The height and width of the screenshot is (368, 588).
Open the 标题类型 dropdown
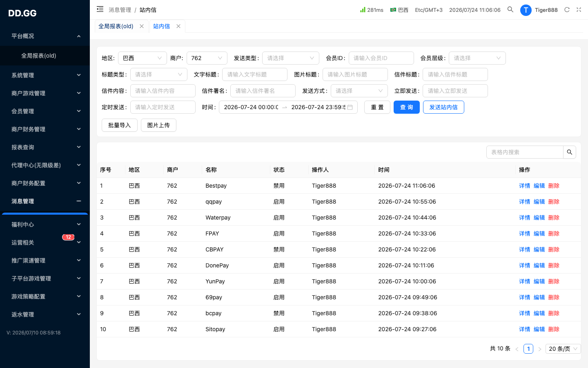pos(159,74)
